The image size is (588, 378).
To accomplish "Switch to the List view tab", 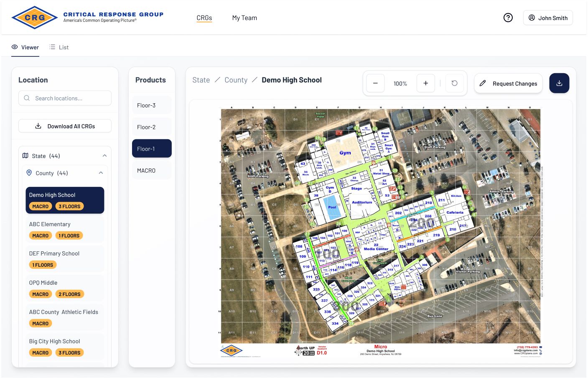I will [x=59, y=47].
